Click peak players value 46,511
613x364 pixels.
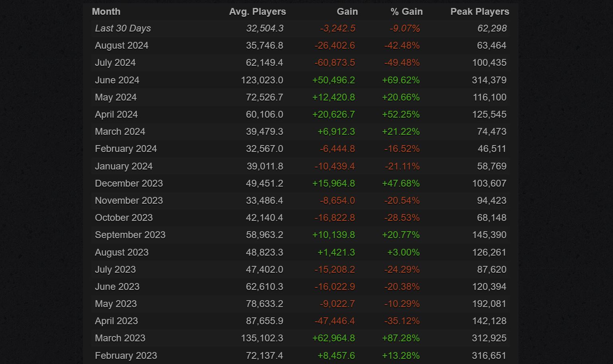pos(492,149)
